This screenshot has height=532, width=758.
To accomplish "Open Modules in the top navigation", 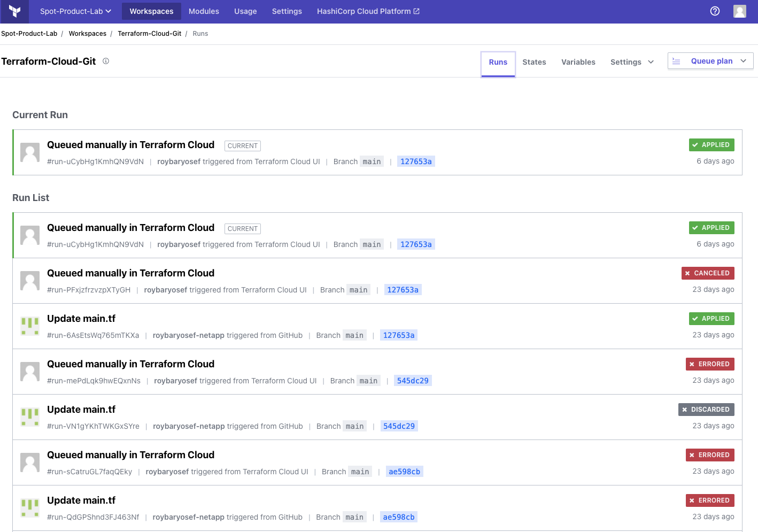I will tap(204, 11).
